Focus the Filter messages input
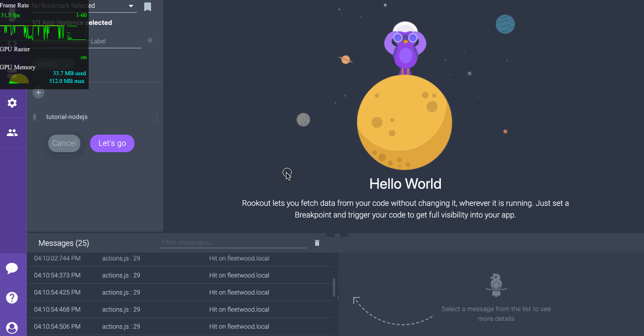 tap(233, 242)
